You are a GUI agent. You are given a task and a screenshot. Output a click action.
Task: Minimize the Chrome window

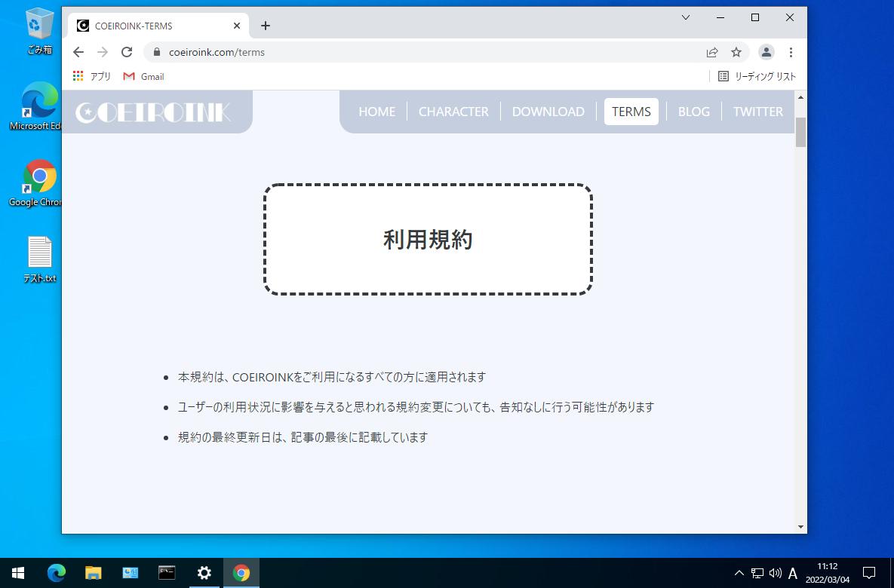(720, 17)
